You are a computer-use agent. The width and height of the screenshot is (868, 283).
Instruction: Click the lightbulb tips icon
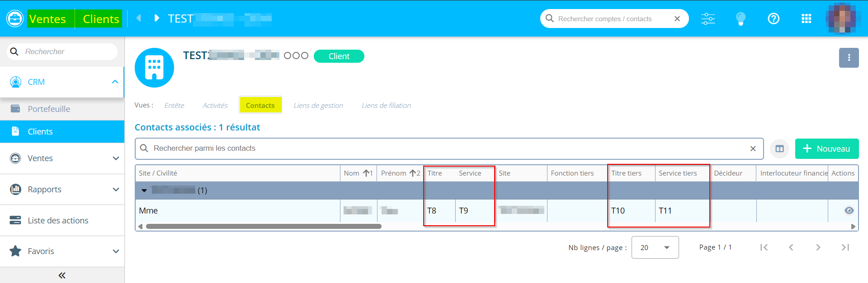741,19
